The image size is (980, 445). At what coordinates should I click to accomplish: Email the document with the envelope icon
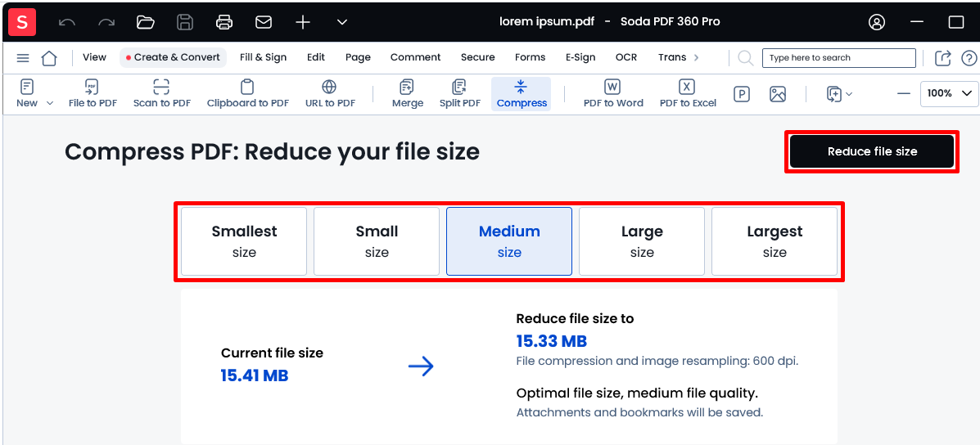tap(264, 22)
